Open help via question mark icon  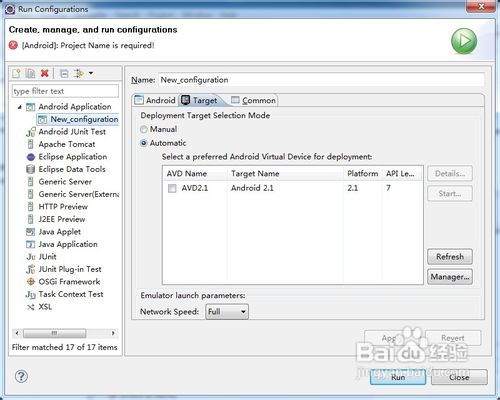21,376
